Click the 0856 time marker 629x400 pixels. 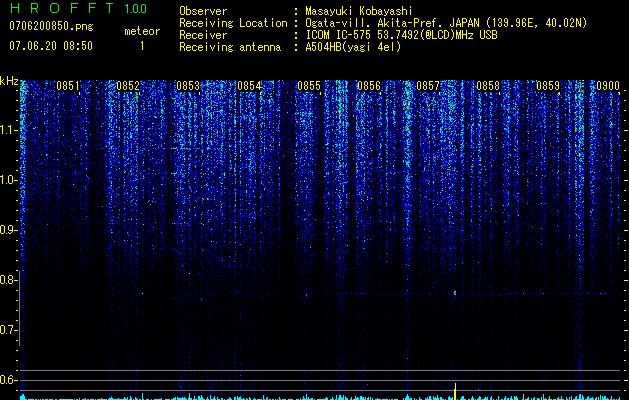tap(369, 86)
